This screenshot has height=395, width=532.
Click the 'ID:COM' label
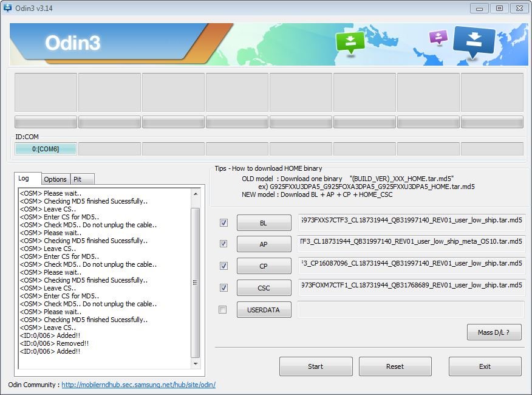point(27,137)
